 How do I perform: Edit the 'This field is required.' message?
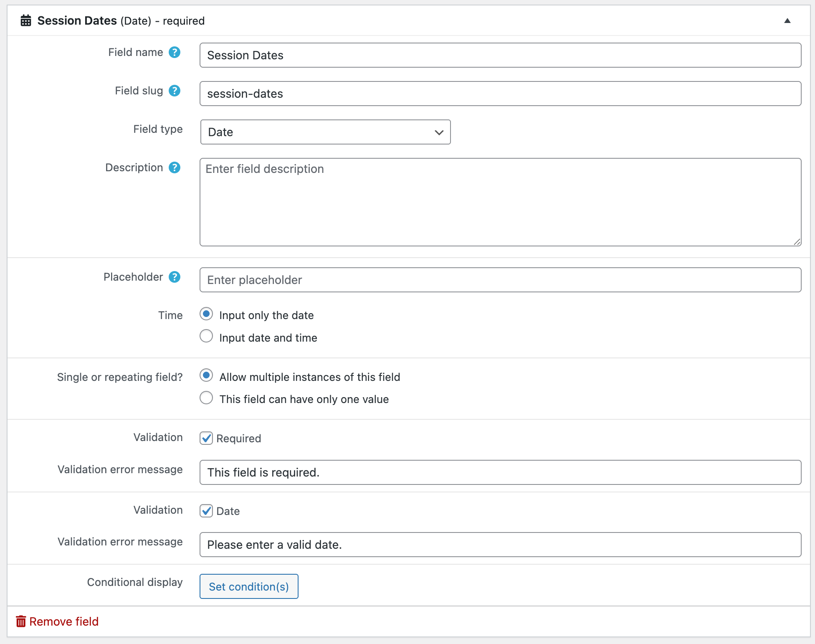pos(500,472)
